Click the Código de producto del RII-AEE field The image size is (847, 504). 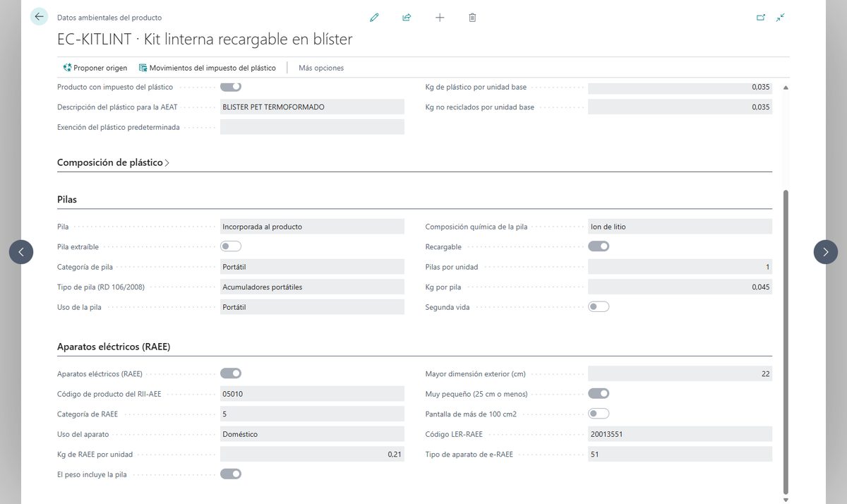312,394
